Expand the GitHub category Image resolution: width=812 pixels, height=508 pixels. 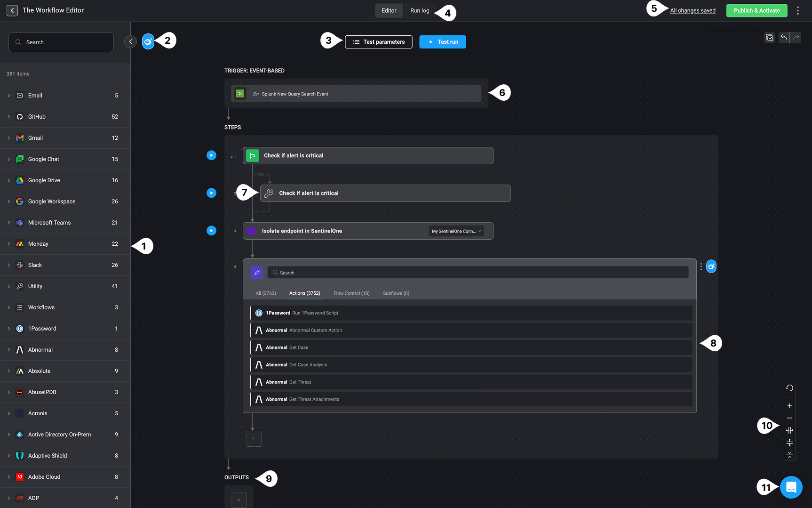pos(8,117)
